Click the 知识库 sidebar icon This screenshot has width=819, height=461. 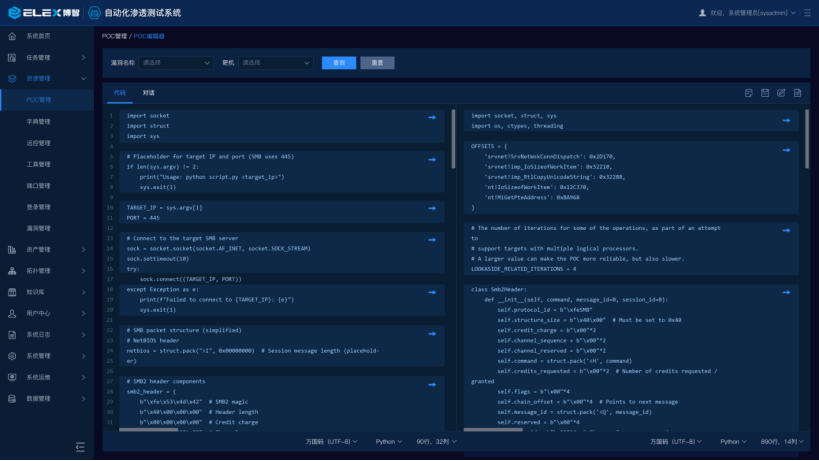(12, 292)
